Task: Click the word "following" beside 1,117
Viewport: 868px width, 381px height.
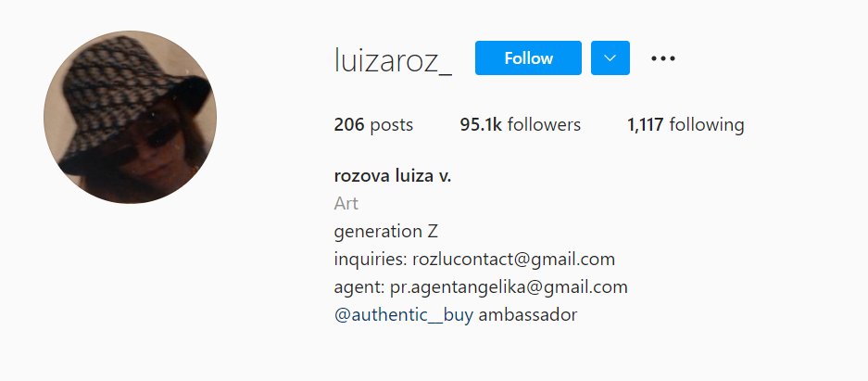Action: (x=707, y=125)
